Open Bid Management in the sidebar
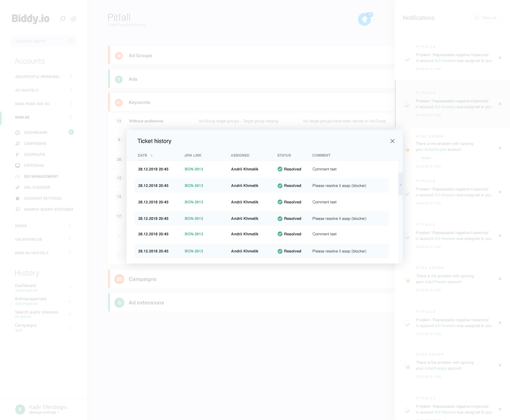The image size is (510, 420). (x=41, y=177)
